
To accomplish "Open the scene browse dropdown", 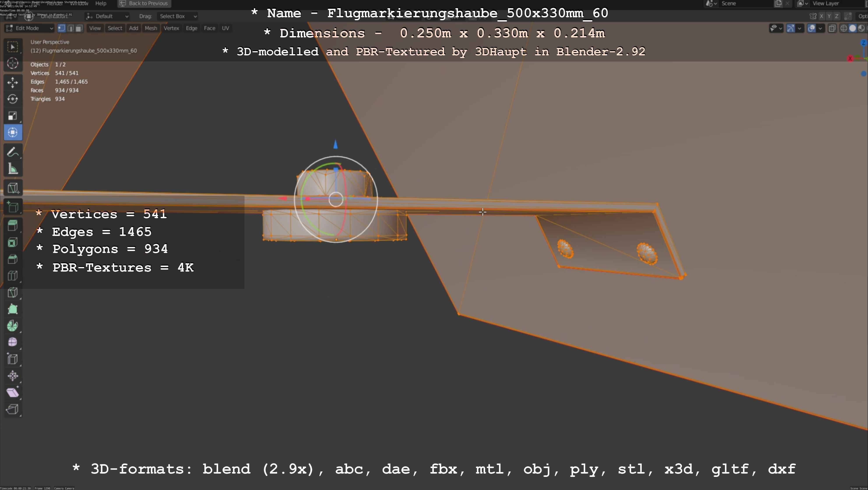I will 711,3.
